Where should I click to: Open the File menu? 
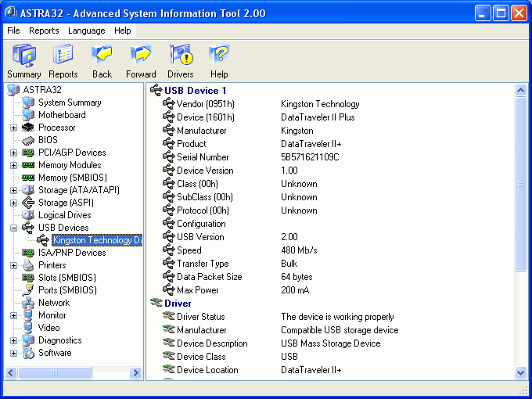click(13, 31)
